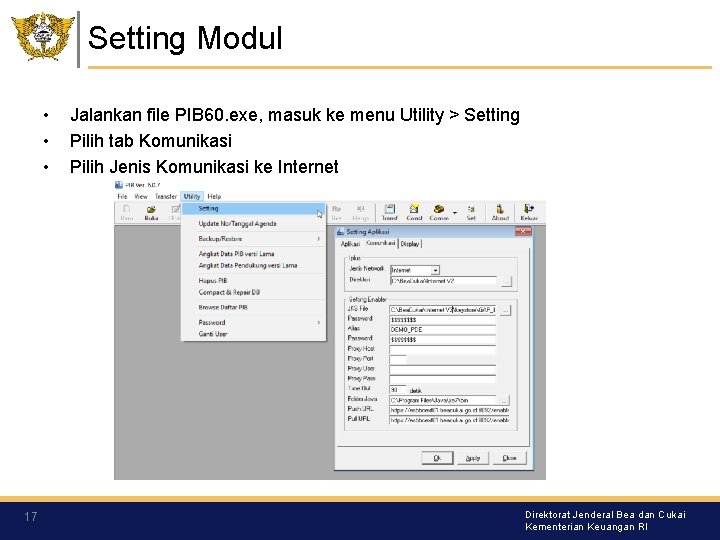Open the Transfer menu

(x=166, y=197)
